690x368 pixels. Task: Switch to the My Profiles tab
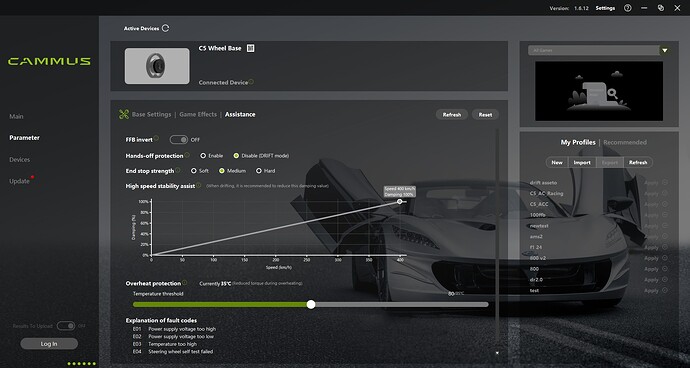(x=578, y=142)
